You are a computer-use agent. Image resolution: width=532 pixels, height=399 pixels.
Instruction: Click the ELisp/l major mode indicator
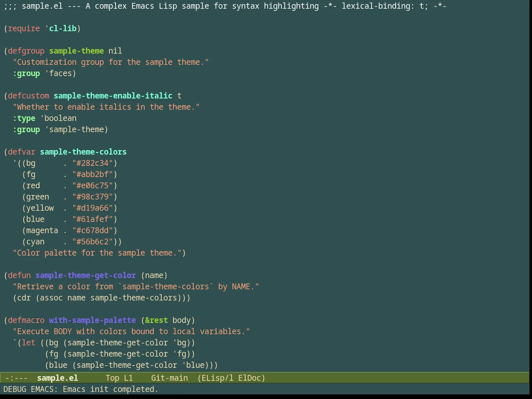tap(217, 378)
